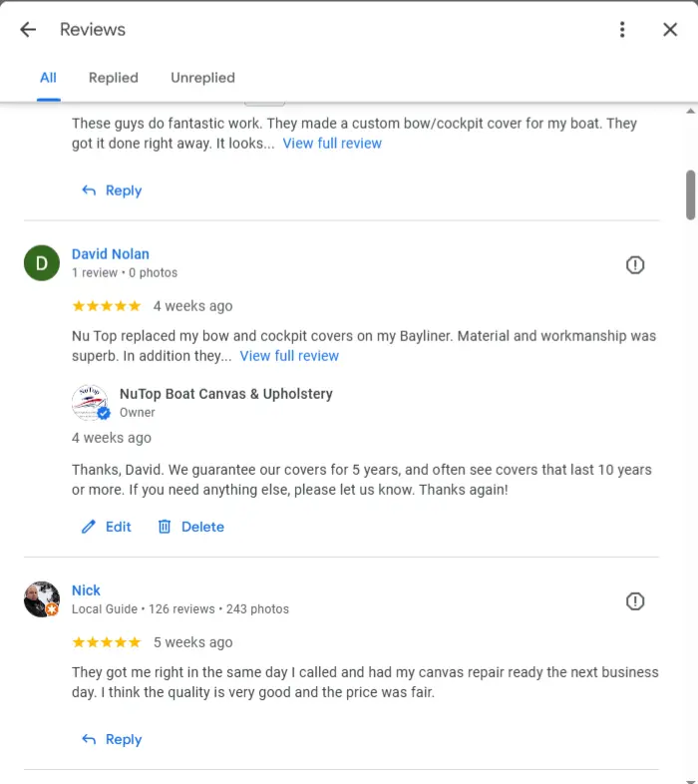Open Nick's profile picture
Image resolution: width=698 pixels, height=784 pixels.
coord(42,599)
